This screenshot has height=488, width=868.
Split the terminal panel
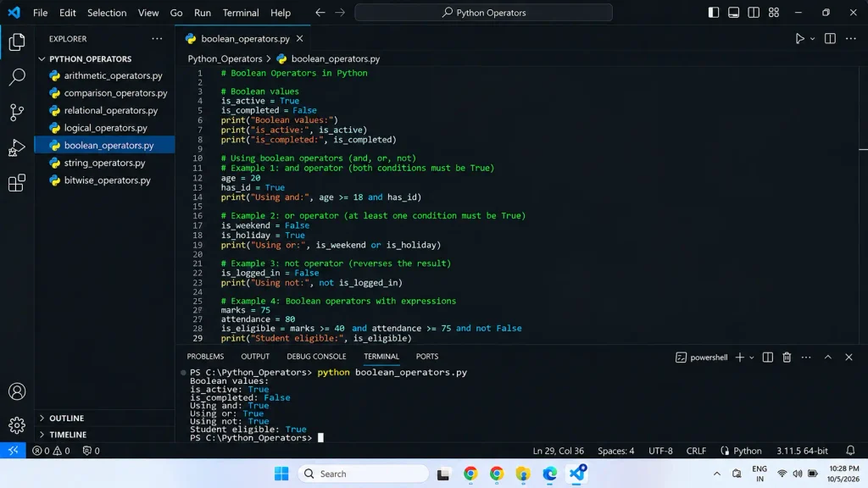767,358
